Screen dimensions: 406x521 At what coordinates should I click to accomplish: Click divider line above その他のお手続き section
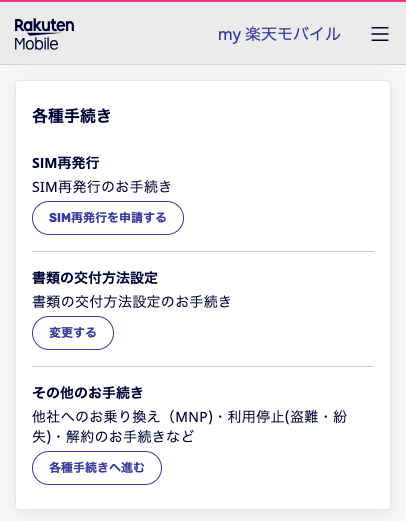point(203,366)
